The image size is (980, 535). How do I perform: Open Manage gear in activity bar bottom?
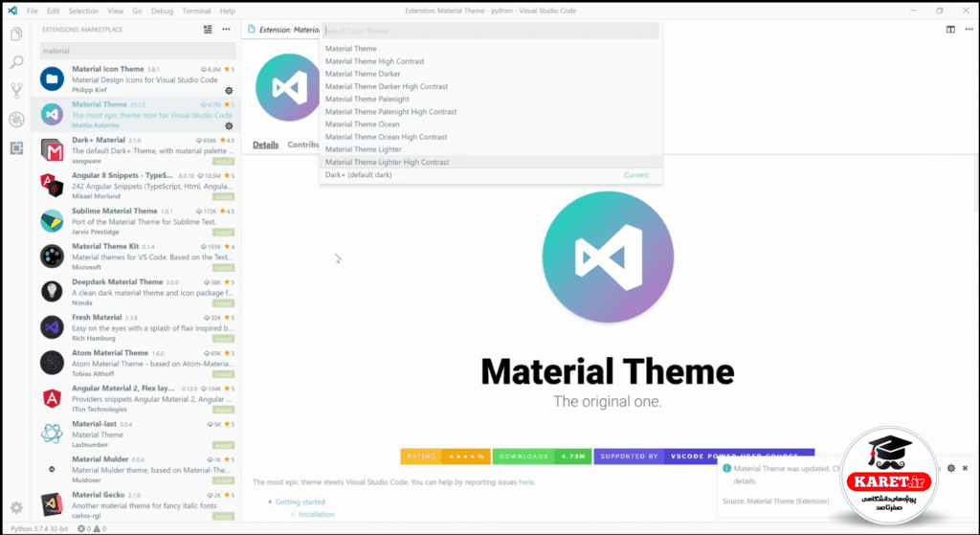[x=17, y=507]
